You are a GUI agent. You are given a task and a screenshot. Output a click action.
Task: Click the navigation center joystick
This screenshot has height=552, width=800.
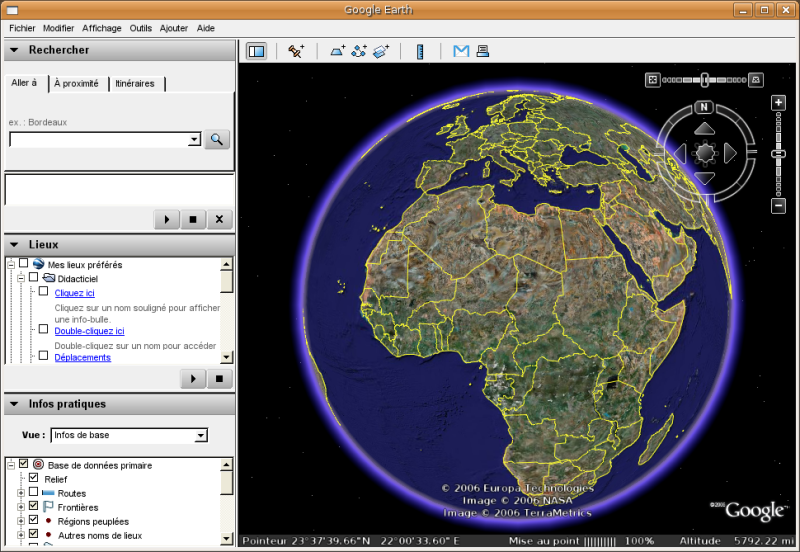(x=705, y=153)
